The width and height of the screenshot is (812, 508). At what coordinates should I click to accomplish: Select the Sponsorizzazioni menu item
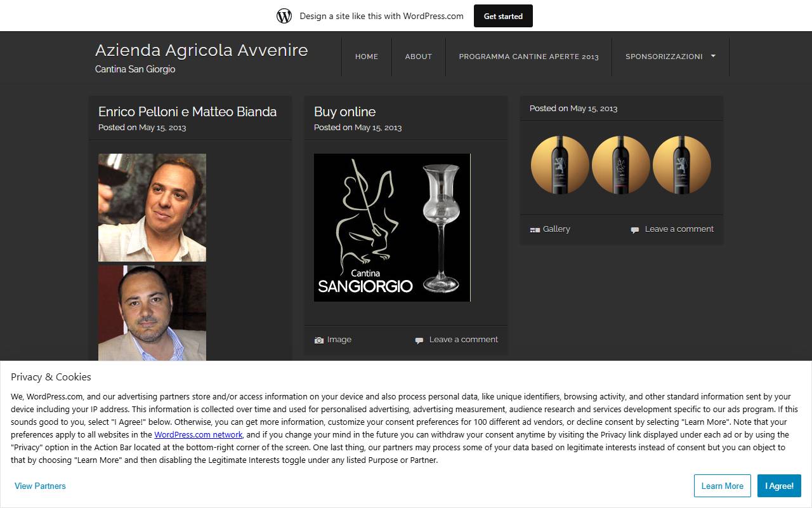(664, 57)
